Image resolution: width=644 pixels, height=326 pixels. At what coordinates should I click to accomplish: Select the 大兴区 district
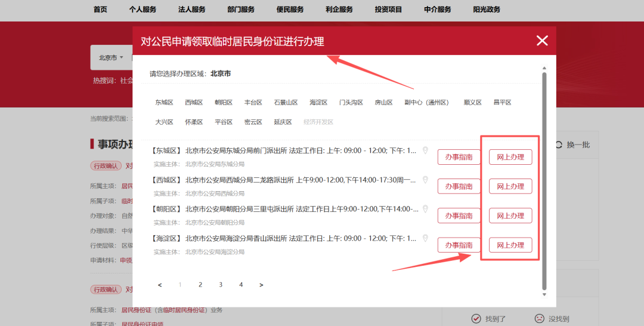[165, 122]
